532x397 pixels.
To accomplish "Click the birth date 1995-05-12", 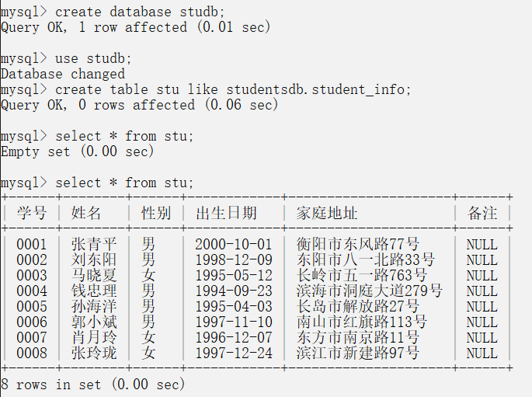I will [x=234, y=276].
